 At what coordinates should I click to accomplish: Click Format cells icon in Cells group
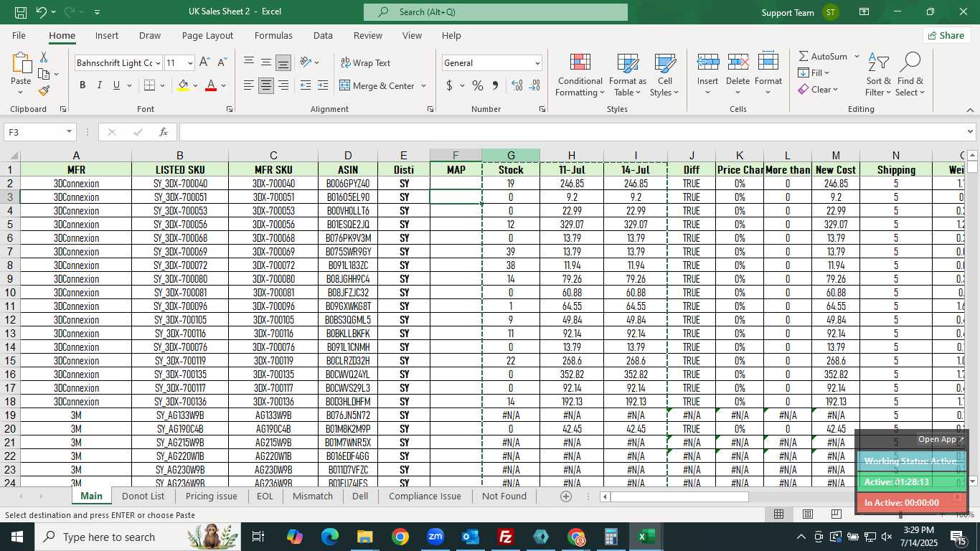(x=768, y=62)
